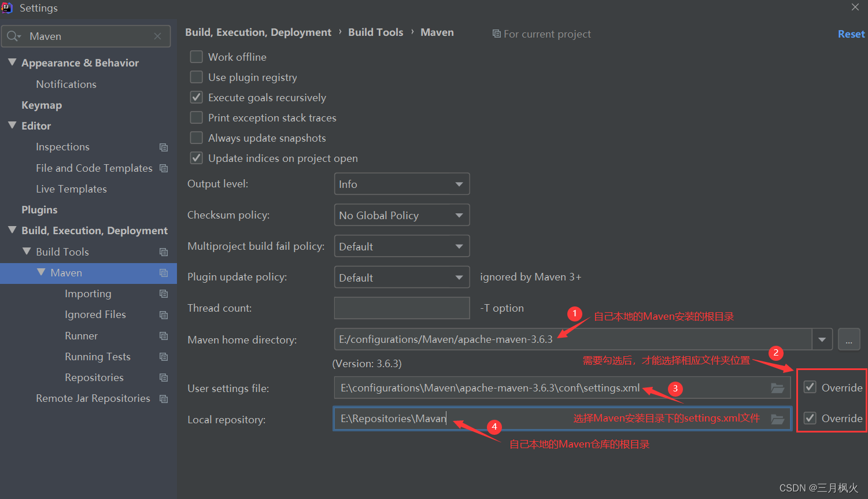This screenshot has width=868, height=499.
Task: Click Build Tools breadcrumb
Action: tap(376, 32)
